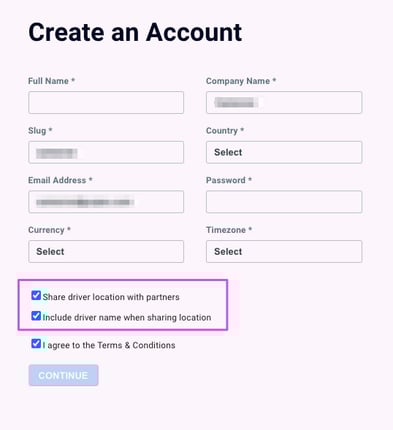The image size is (393, 430).
Task: Focus the Password input field
Action: [x=284, y=202]
